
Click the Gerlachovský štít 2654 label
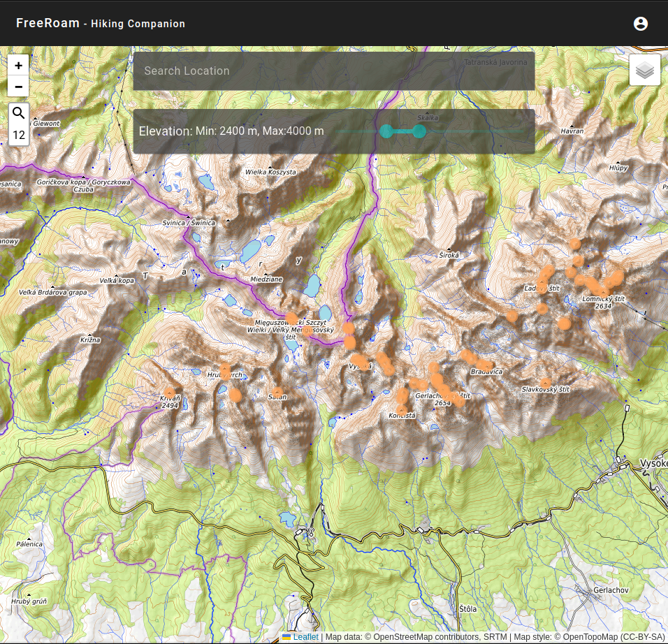click(442, 399)
